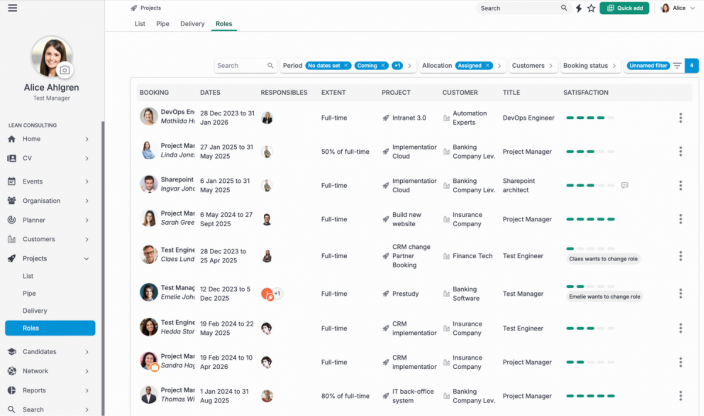Screen dimensions: 704x416
Task: Click the table filter Search field
Action: pos(240,66)
